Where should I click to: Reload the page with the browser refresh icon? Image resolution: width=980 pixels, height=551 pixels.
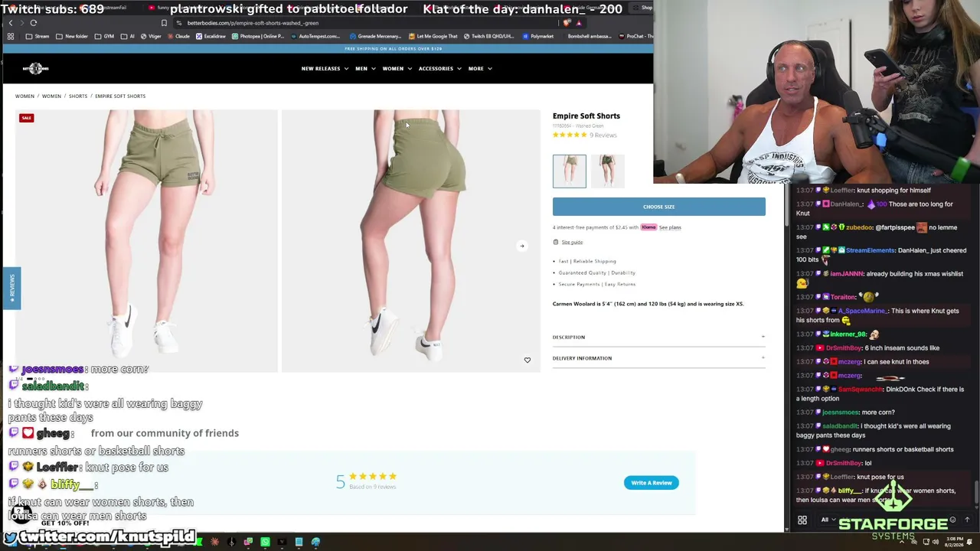click(x=33, y=23)
